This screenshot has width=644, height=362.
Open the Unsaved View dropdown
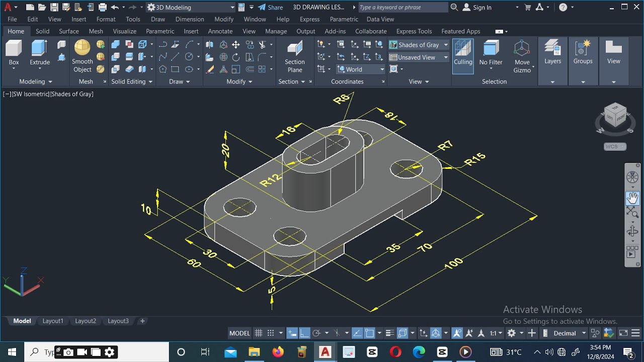419,57
